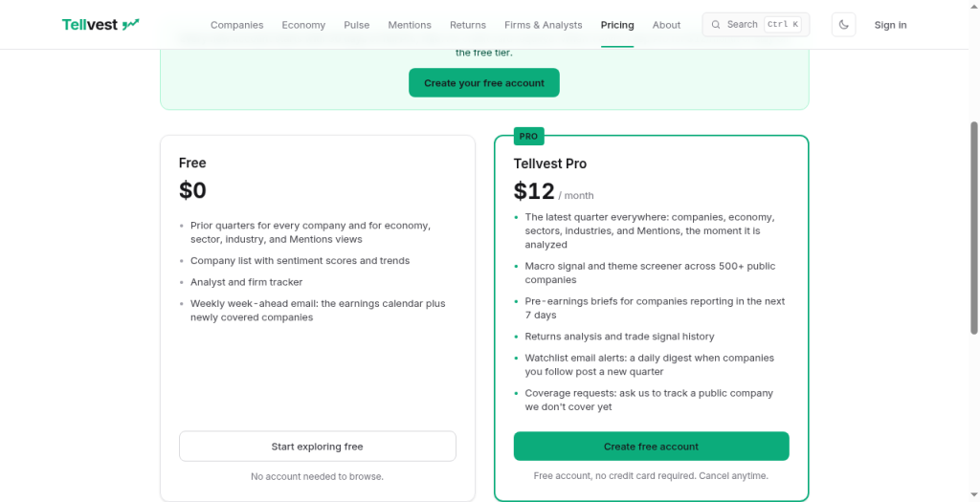Click 'Pre-earnings briefs' feature text
The height and width of the screenshot is (502, 980).
click(x=655, y=308)
